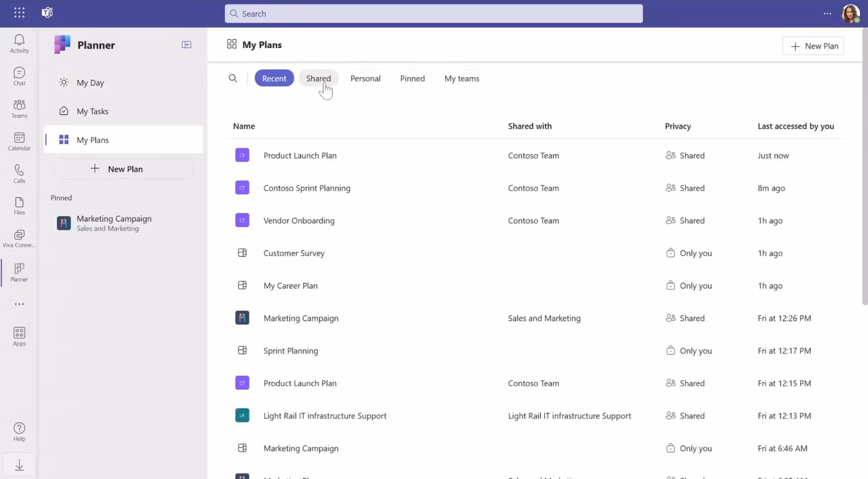Click search icon in plans filter bar
This screenshot has width=868, height=479.
(x=233, y=78)
